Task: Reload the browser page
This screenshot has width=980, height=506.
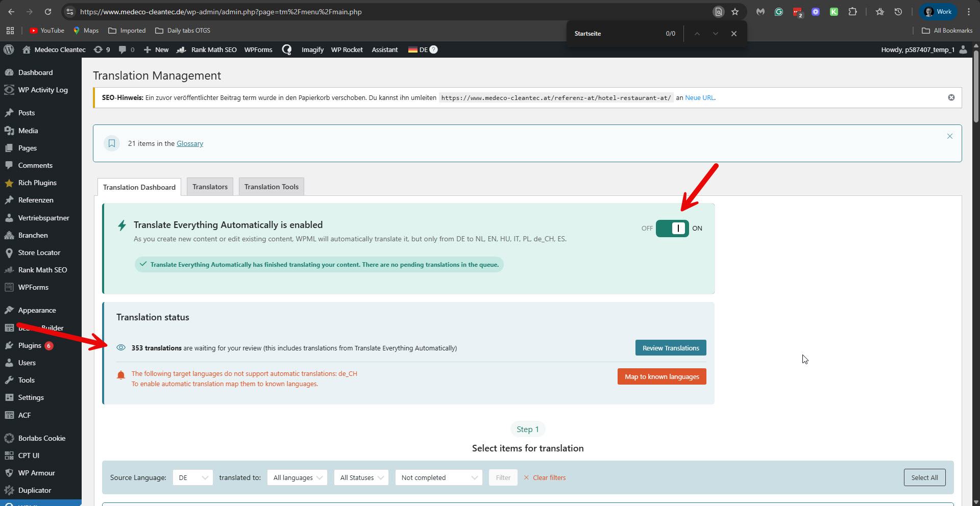Action: coord(48,12)
